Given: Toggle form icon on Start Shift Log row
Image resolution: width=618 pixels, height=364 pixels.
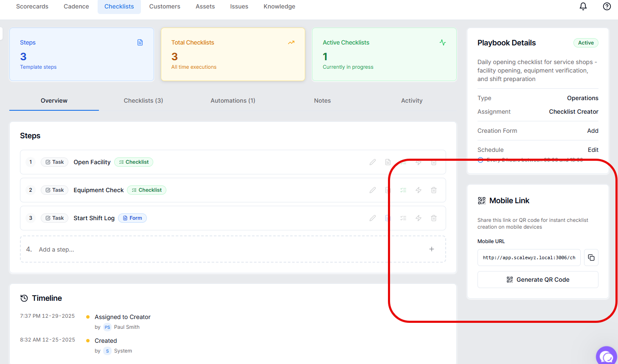Looking at the screenshot, I should [x=388, y=218].
